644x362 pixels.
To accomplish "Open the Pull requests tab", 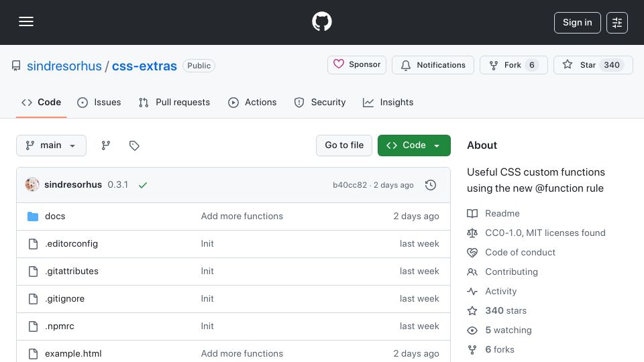I will [x=174, y=102].
